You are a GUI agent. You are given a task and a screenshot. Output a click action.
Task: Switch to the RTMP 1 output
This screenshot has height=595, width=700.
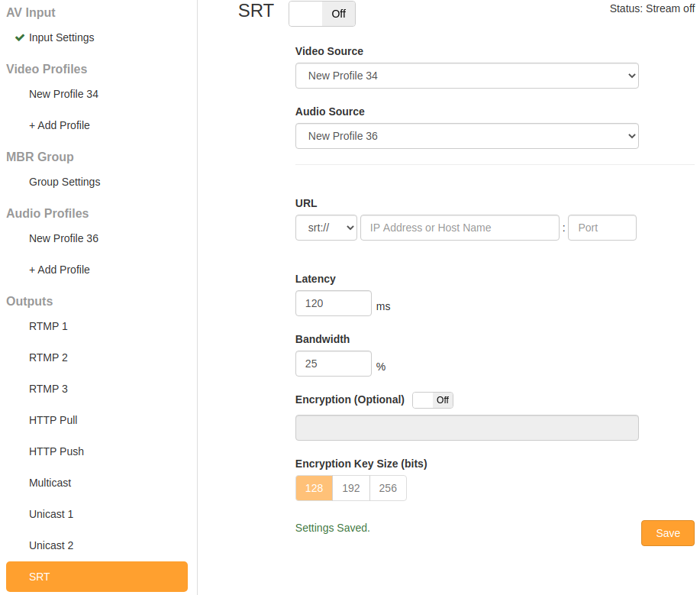coord(48,325)
